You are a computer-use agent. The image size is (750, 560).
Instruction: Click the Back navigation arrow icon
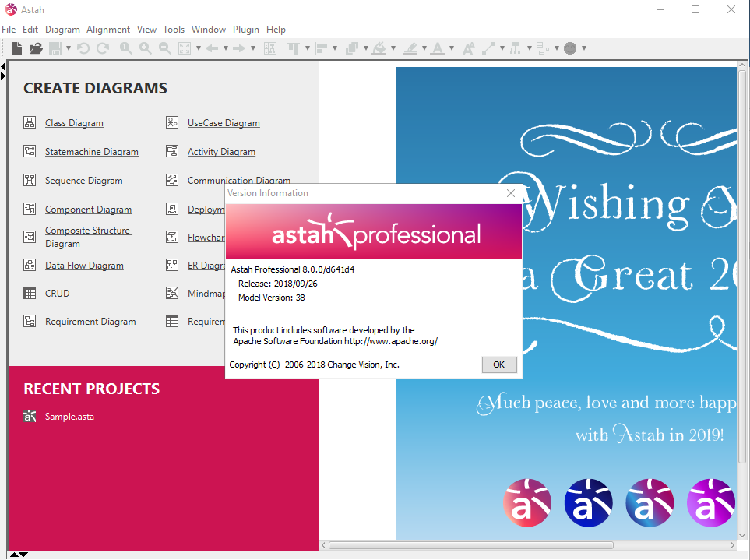click(212, 48)
